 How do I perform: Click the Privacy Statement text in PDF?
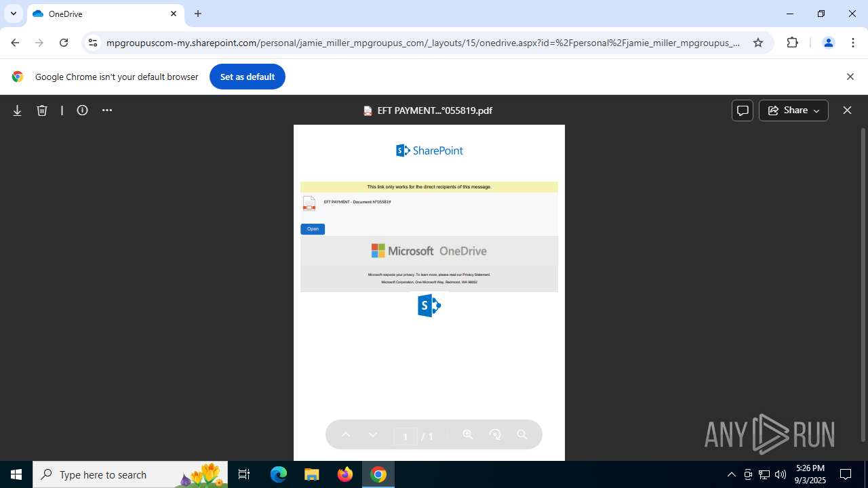point(476,274)
